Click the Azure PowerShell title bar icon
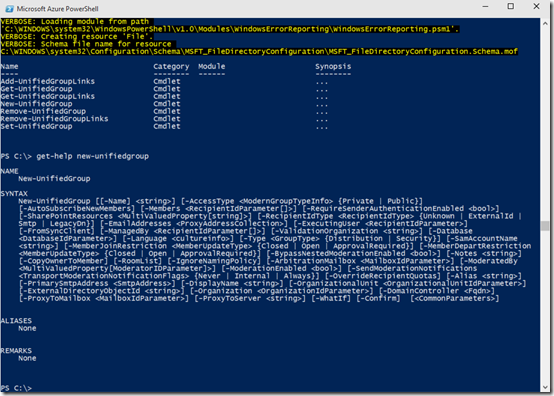The width and height of the screenshot is (554, 396). pos(10,8)
